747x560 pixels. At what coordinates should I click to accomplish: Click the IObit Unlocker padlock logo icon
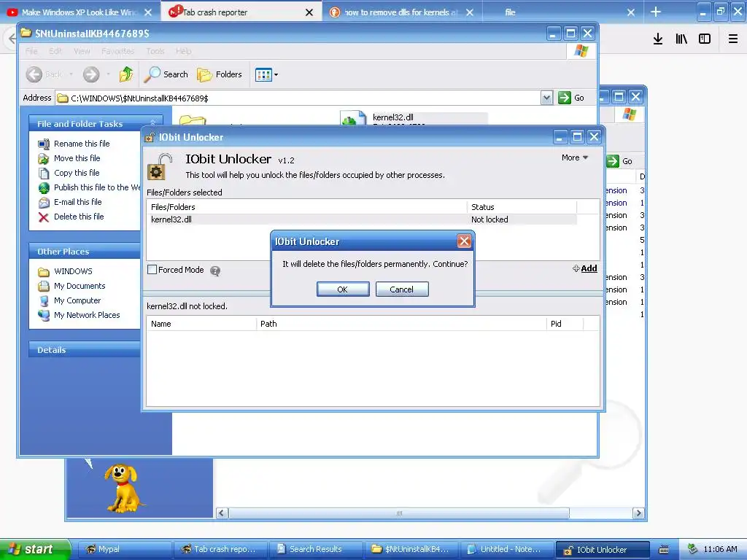click(x=160, y=166)
